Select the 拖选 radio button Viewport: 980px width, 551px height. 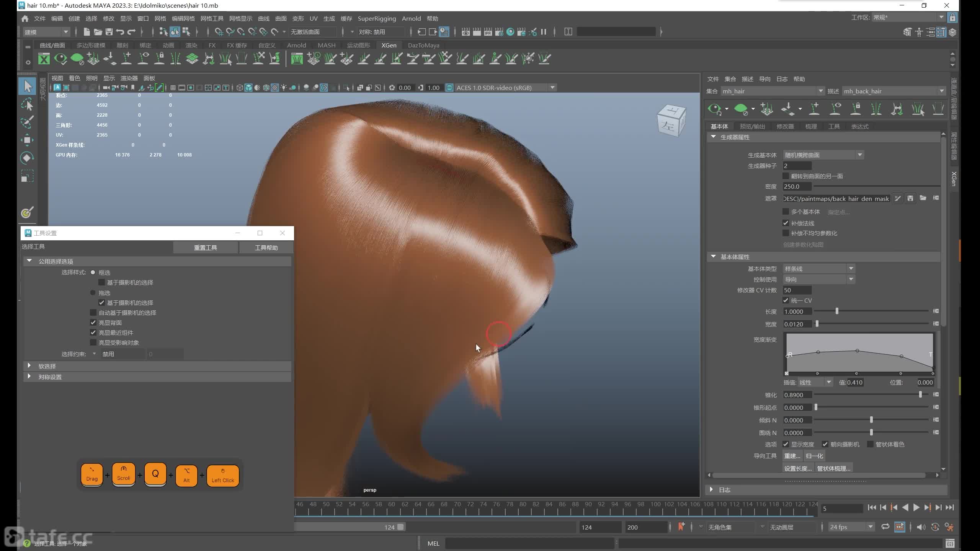93,293
